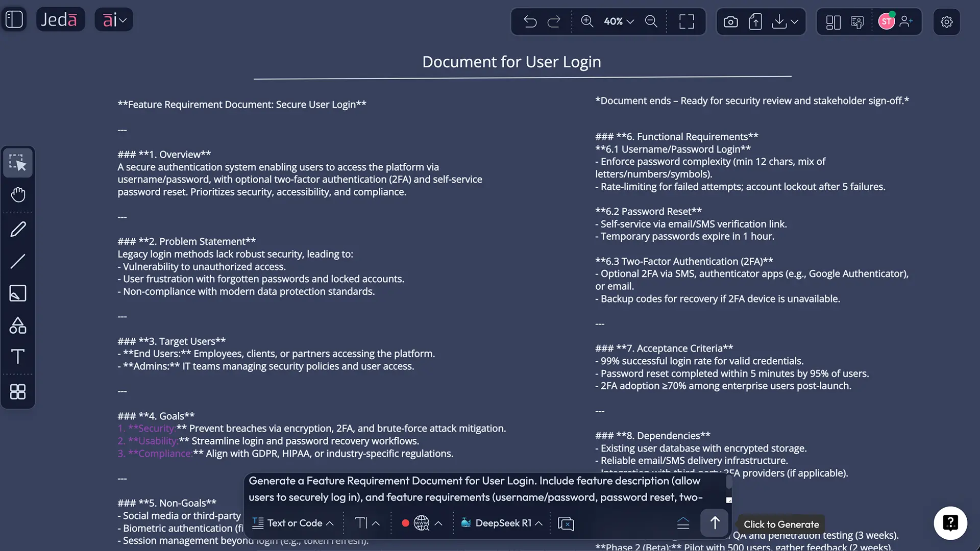Send prompt with up-arrow generate button
980x551 pixels.
[715, 523]
